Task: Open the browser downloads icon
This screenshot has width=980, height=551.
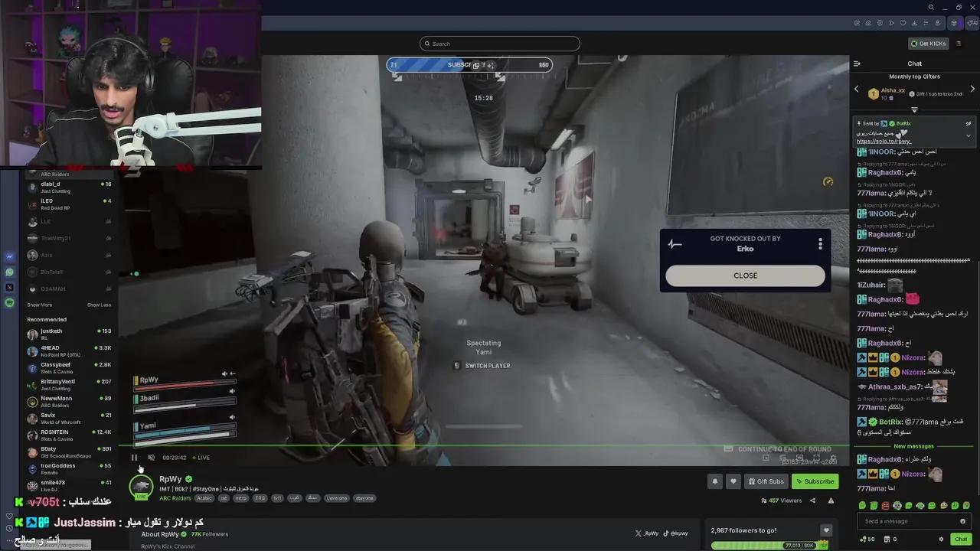Action: point(915,23)
